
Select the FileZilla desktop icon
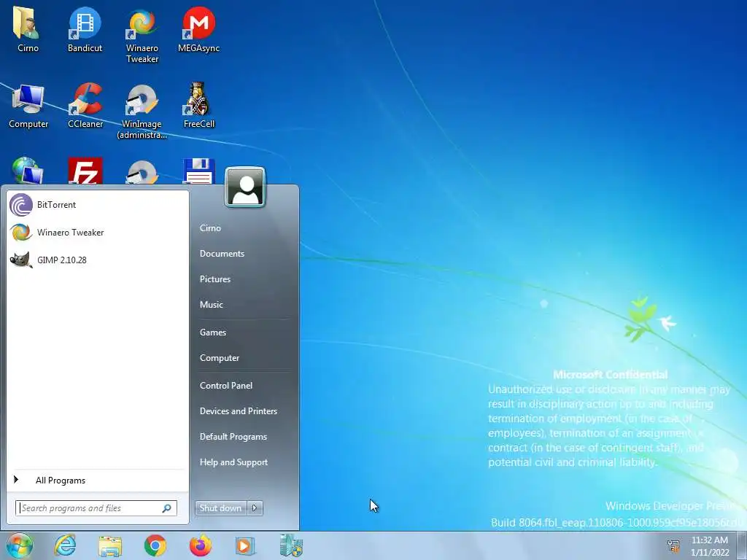(x=85, y=171)
